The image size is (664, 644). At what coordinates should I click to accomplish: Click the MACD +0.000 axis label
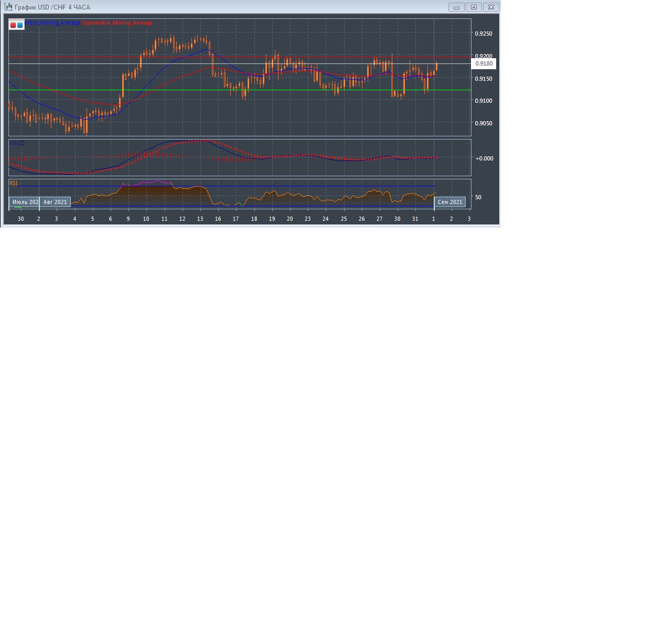click(484, 158)
